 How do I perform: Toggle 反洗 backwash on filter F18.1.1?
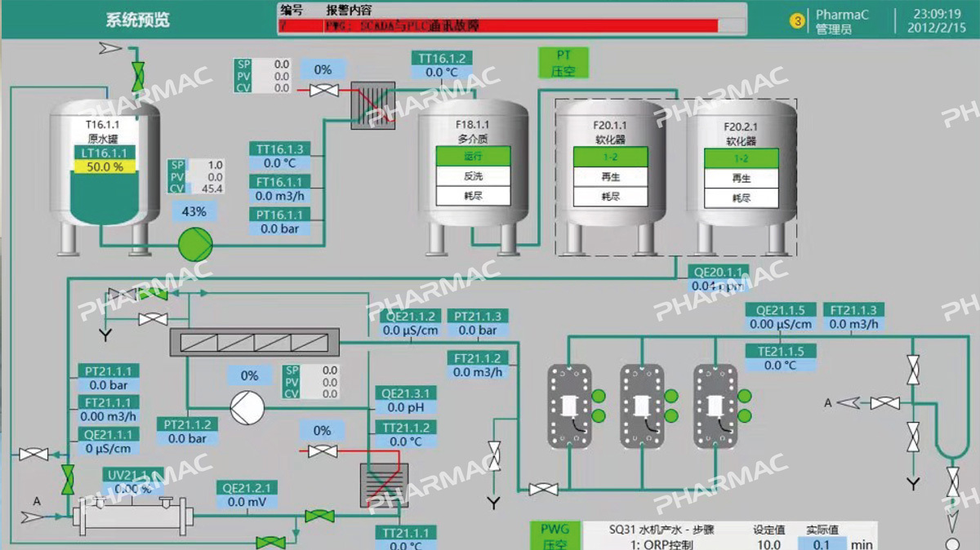pos(473,175)
